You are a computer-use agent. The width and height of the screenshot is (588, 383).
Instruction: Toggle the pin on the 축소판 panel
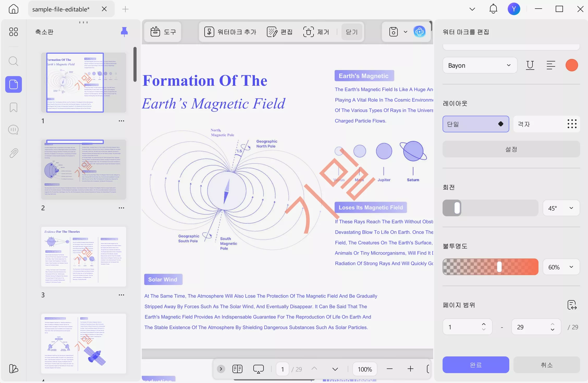pos(124,32)
